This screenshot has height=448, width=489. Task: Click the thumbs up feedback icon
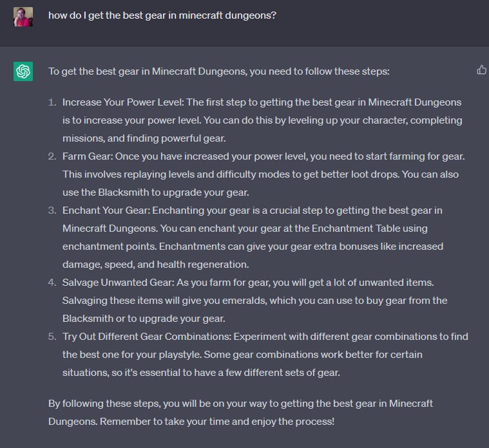[x=481, y=70]
